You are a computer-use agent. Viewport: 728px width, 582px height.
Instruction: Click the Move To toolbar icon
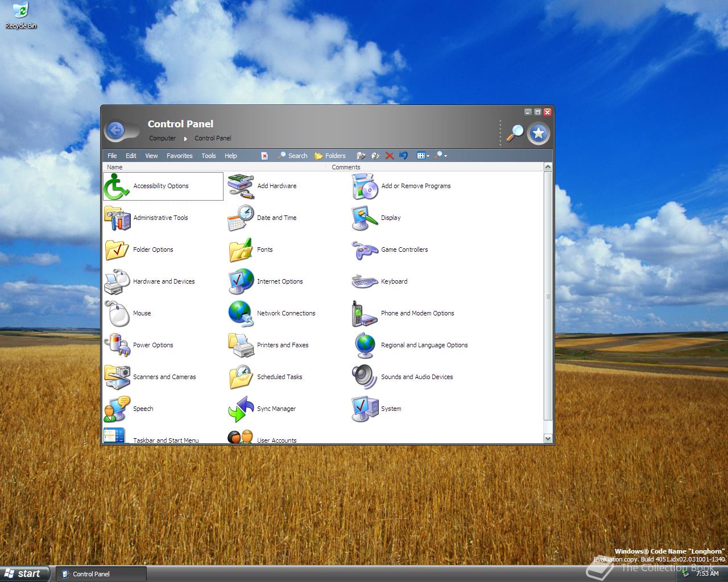pyautogui.click(x=361, y=156)
